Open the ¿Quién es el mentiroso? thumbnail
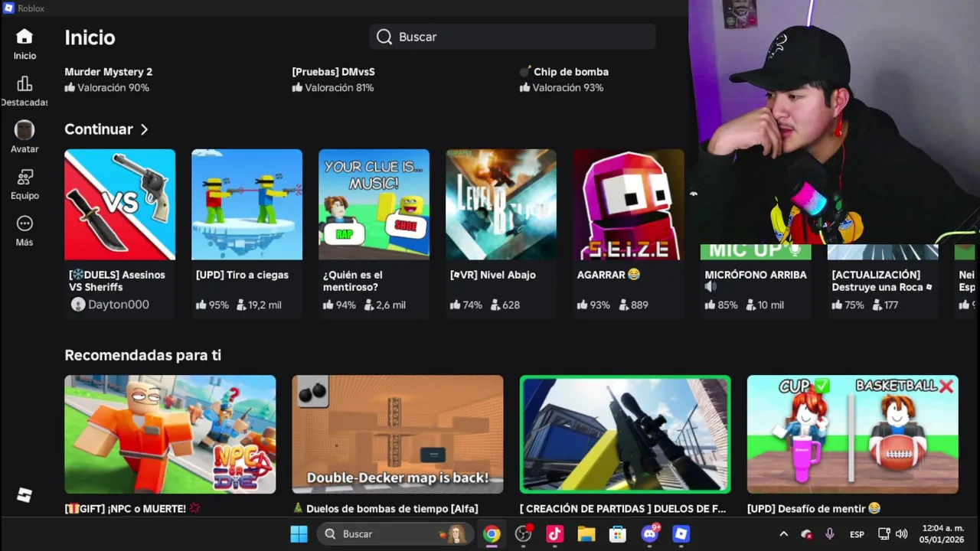 374,204
